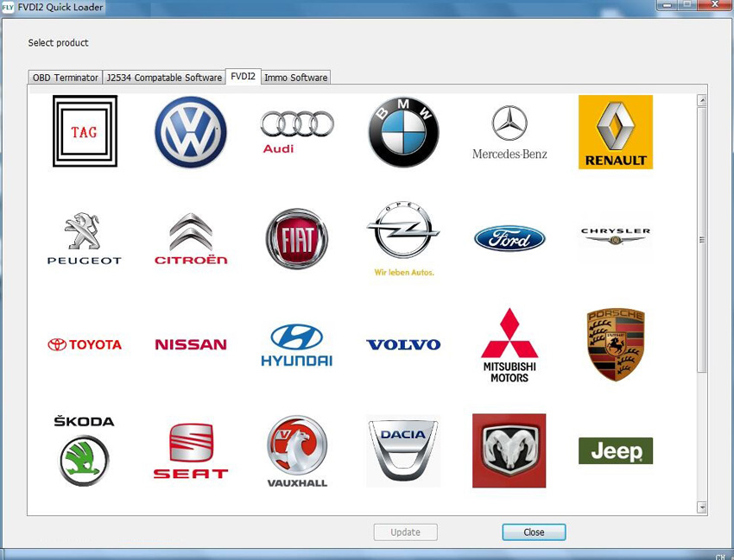Select the FVDI2 tab
Screen dimensions: 734x560
coord(243,76)
